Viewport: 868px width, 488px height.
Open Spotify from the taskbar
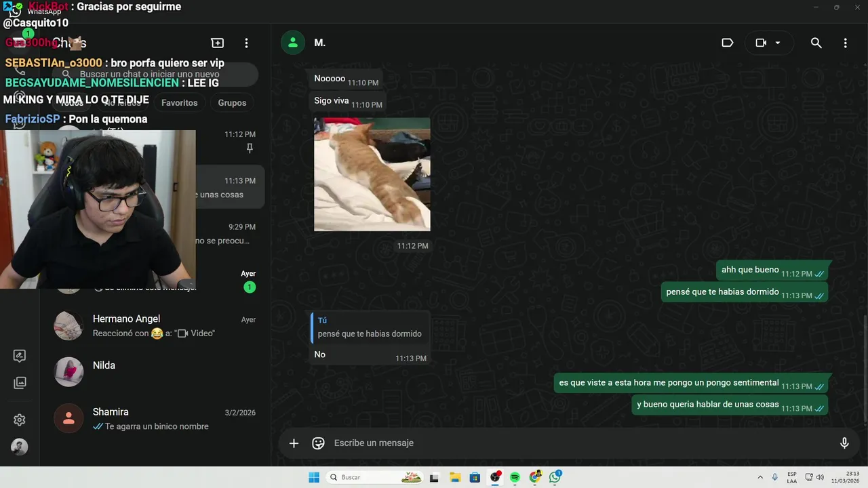pos(515,478)
